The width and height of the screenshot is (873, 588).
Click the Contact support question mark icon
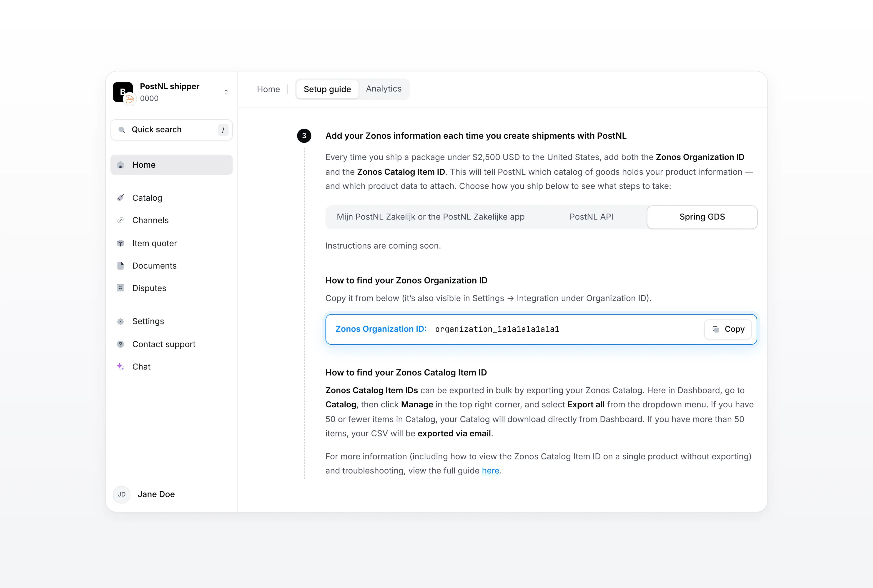click(x=120, y=344)
